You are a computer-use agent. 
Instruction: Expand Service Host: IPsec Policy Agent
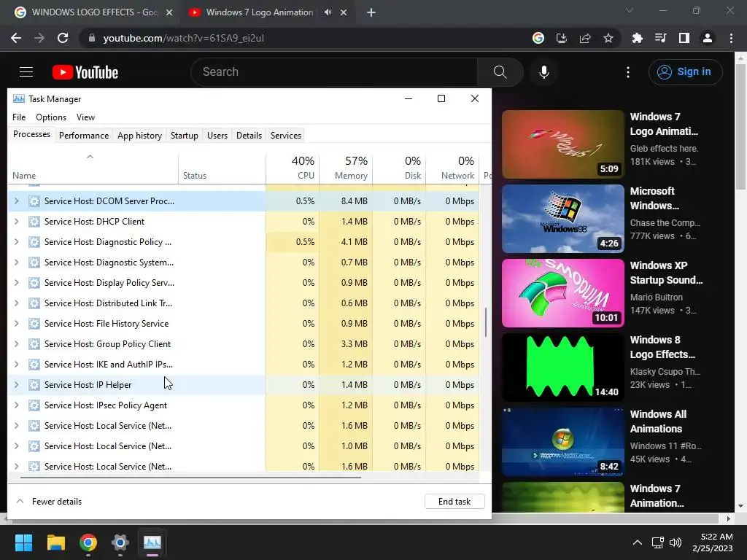point(17,405)
